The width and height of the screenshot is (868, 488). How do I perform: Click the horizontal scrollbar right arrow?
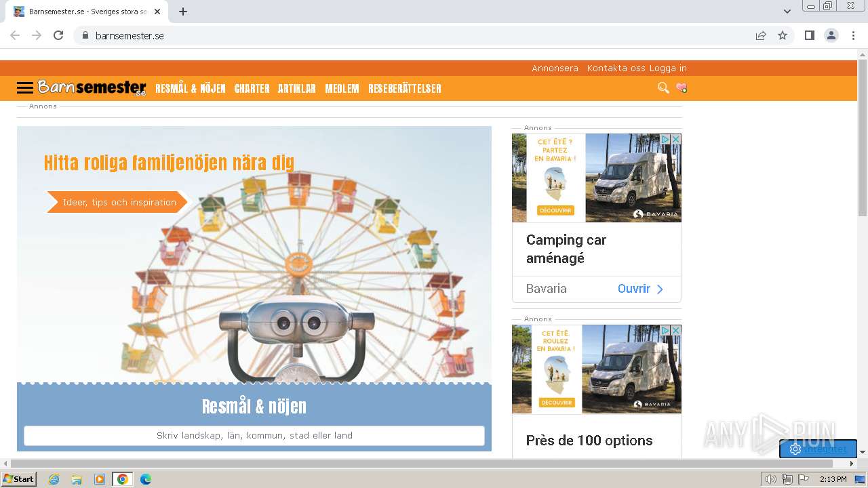(852, 464)
